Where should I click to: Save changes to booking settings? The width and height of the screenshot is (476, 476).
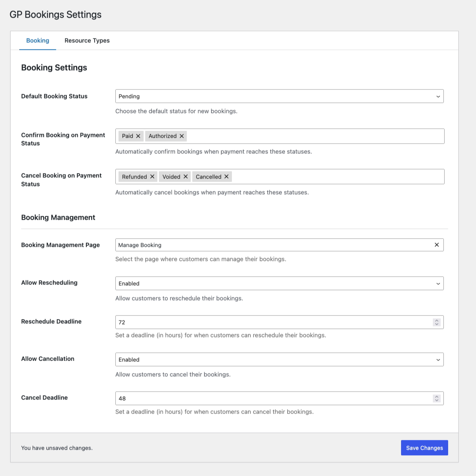coord(425,448)
